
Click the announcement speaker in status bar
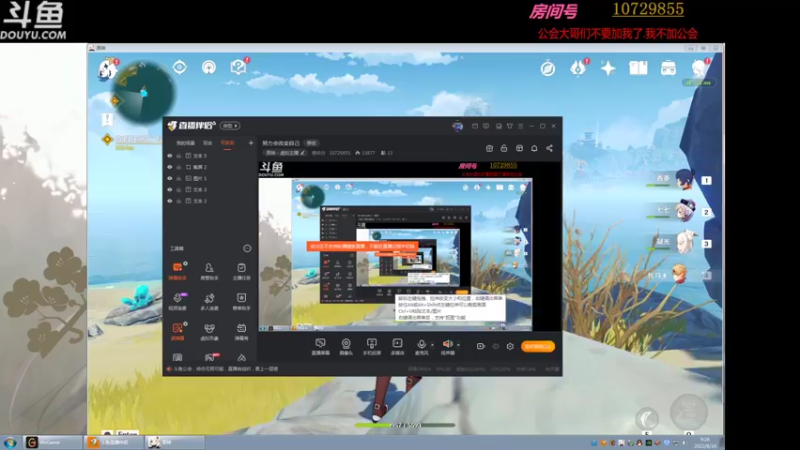169,369
